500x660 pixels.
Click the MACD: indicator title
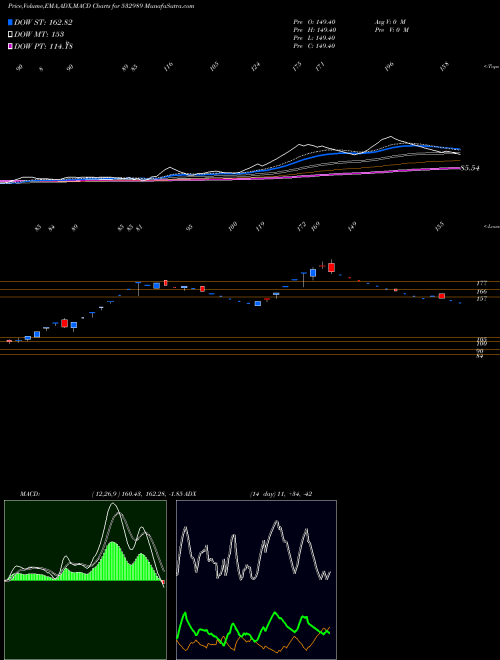(30, 494)
